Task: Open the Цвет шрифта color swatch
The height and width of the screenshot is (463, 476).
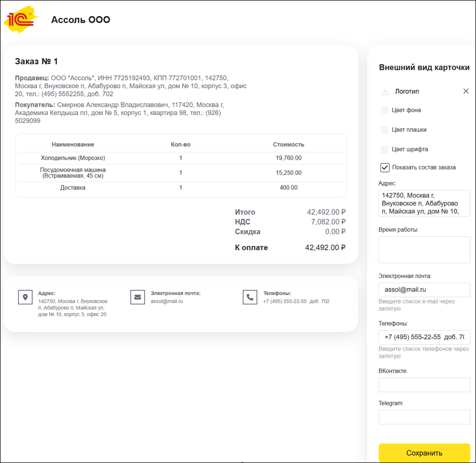Action: coord(384,149)
